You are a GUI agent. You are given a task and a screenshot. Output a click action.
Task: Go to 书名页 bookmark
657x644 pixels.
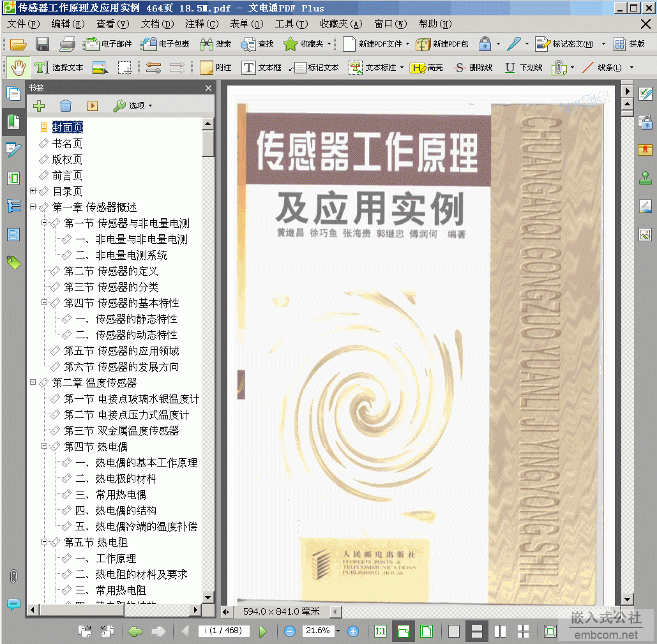click(x=67, y=144)
